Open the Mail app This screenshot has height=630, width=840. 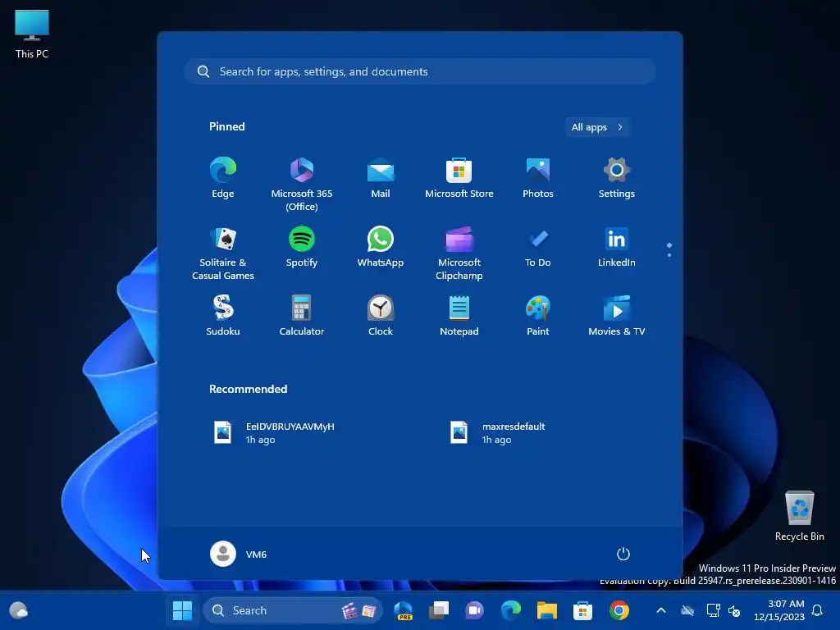tap(381, 178)
